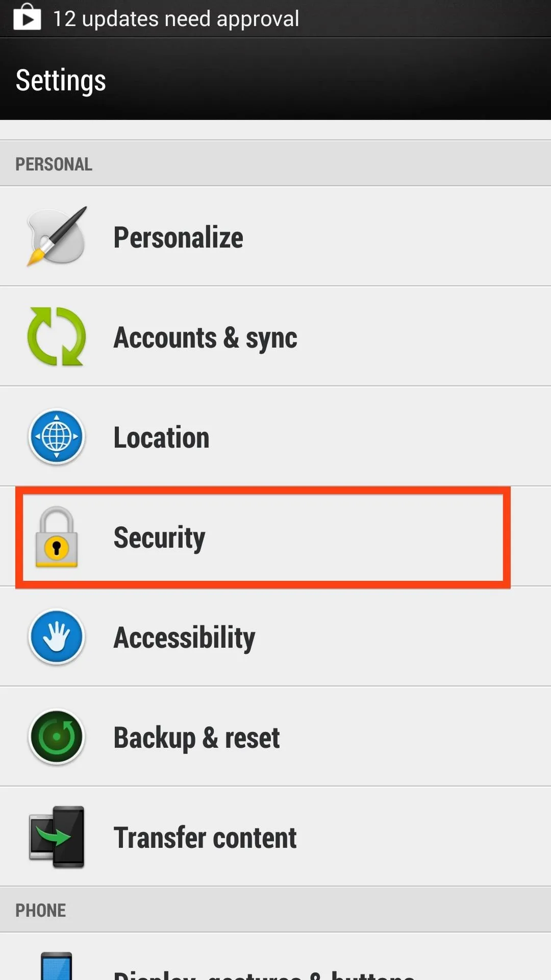This screenshot has width=551, height=980.
Task: Tap the padlock Security icon
Action: (x=57, y=537)
